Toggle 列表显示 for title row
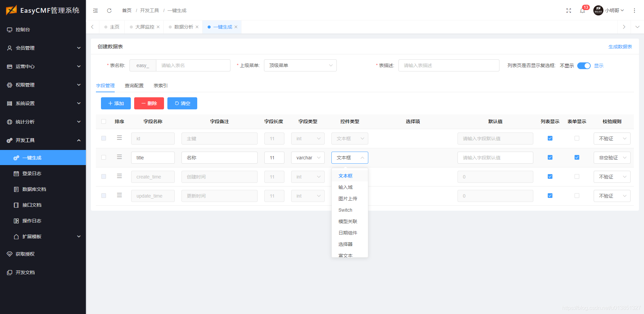The width and height of the screenshot is (644, 314). click(x=550, y=157)
